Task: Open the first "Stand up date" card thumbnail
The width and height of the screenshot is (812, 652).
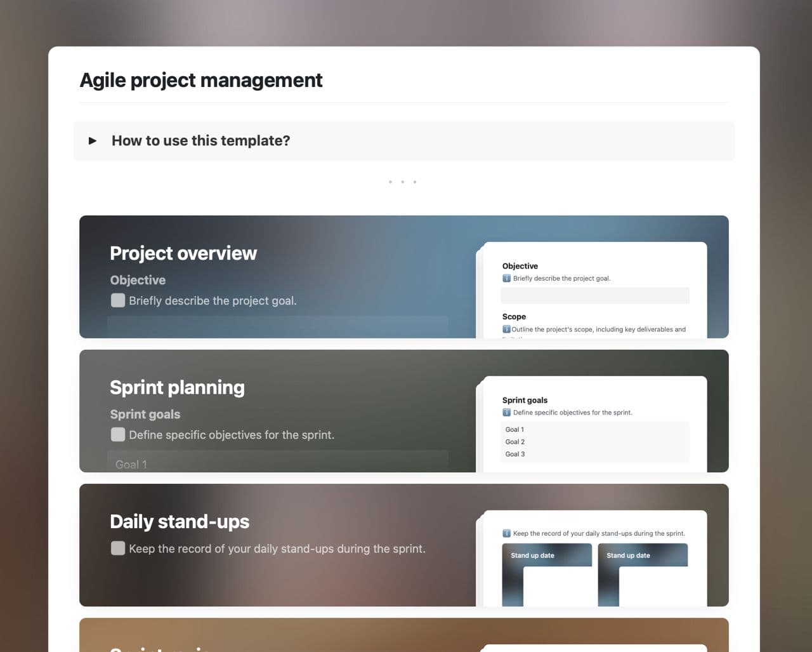Action: (546, 573)
